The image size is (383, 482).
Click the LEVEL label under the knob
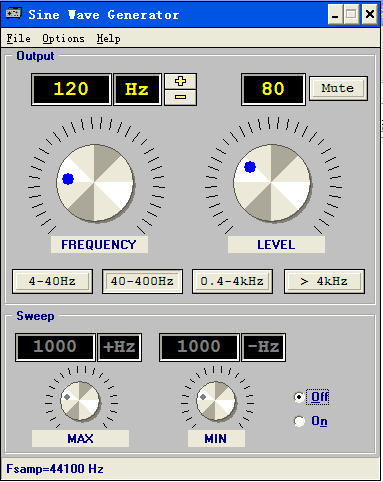click(x=276, y=245)
